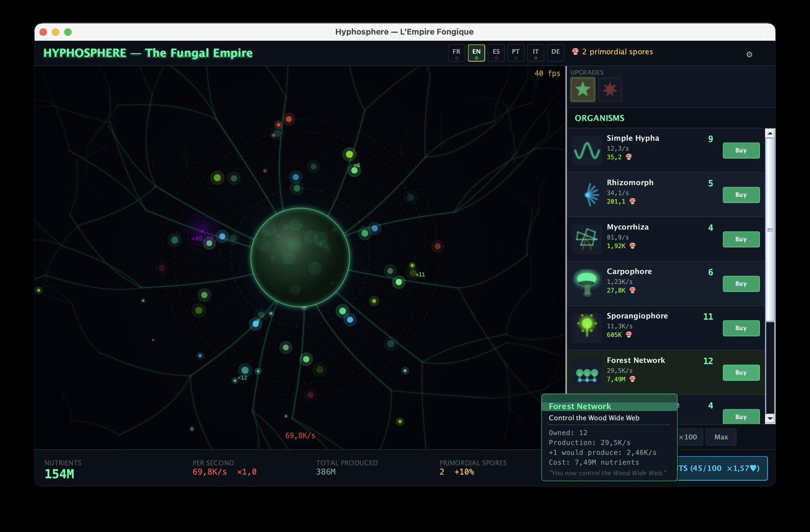Click the organisms list scrollbar thumb

pos(770,230)
